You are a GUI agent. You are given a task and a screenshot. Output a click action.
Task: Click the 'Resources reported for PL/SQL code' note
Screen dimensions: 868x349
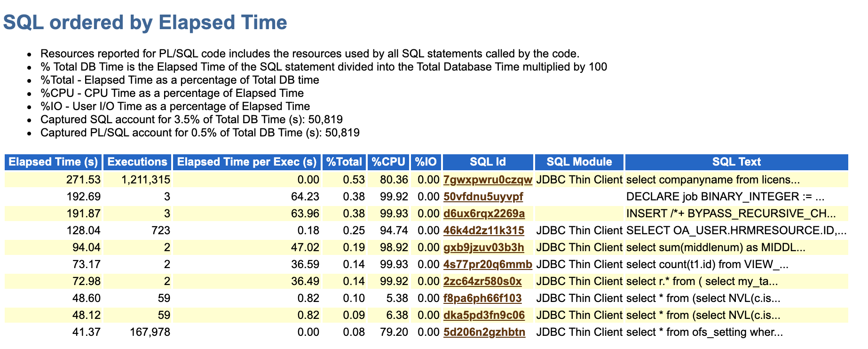click(310, 54)
